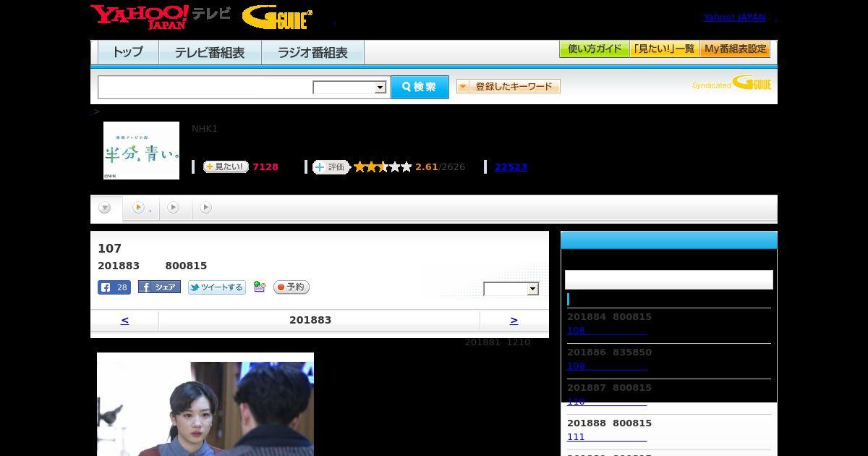Select the third program tab arrow
This screenshot has width=868, height=456.
coord(174,208)
